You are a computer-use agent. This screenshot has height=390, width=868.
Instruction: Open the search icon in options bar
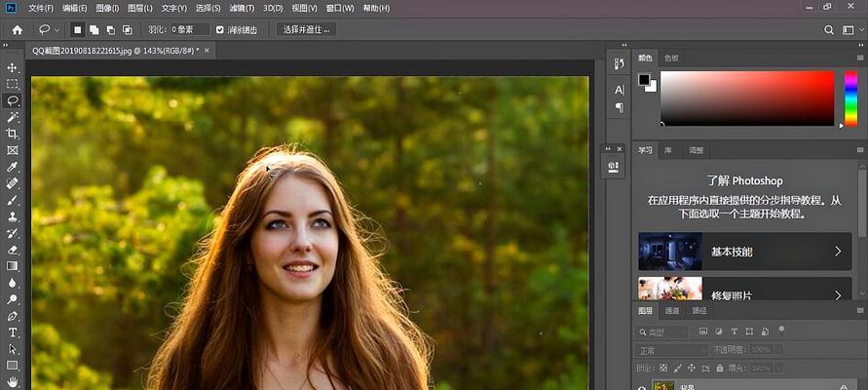(x=829, y=30)
